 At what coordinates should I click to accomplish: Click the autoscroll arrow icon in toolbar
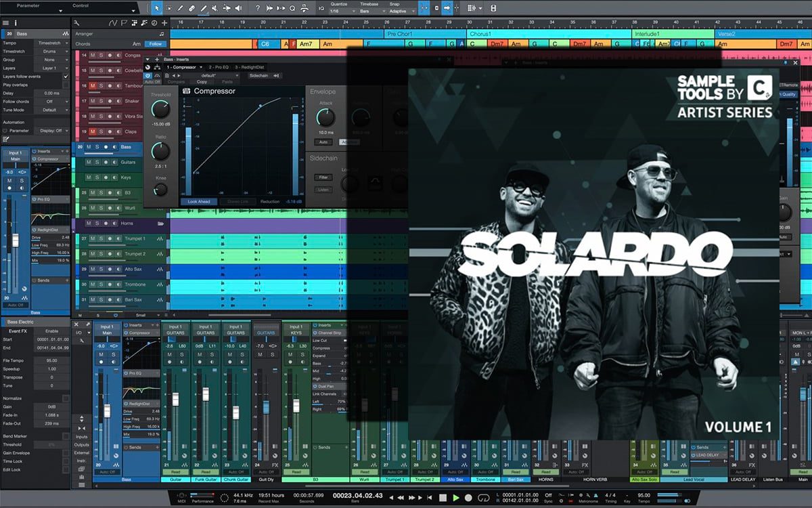click(447, 8)
